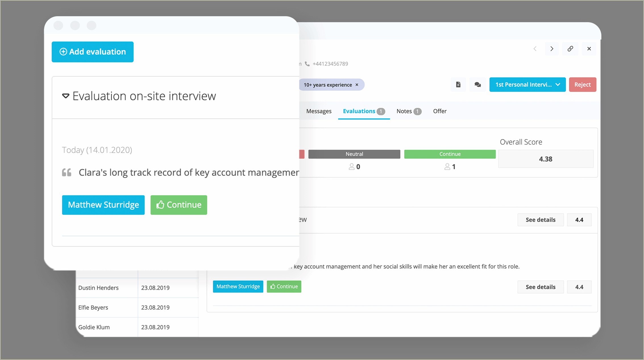Click the Add evaluation button
This screenshot has width=644, height=360.
tap(92, 52)
